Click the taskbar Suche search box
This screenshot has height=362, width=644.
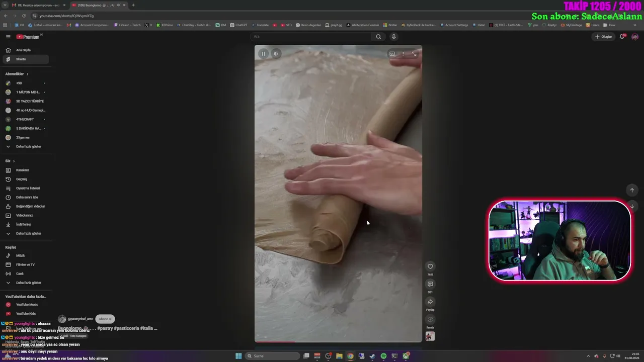pos(272,356)
